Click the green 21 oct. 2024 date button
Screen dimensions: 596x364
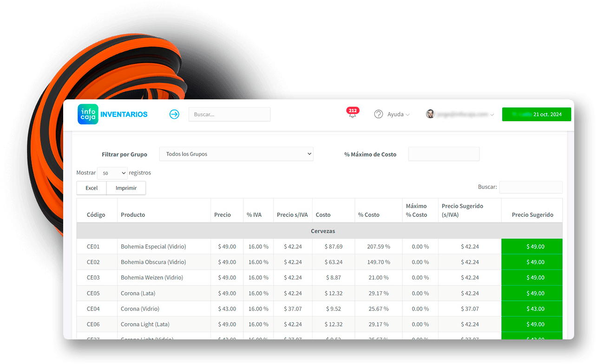[x=537, y=114]
